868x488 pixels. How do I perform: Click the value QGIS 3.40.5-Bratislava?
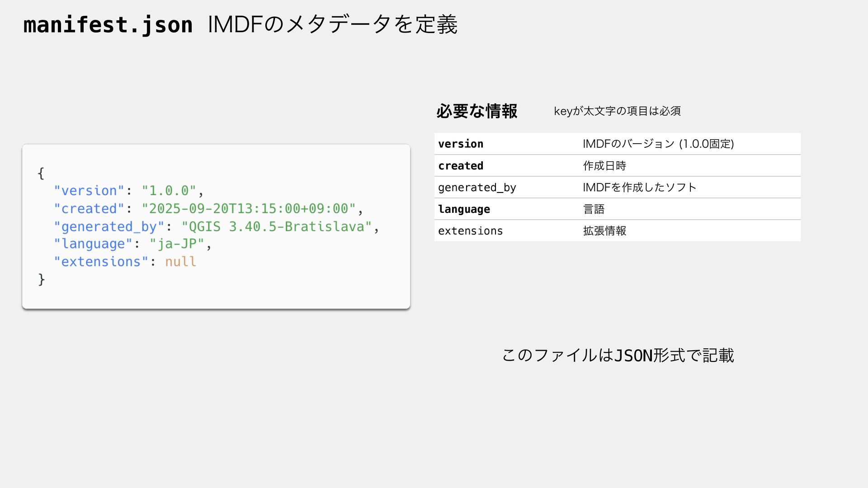click(277, 226)
